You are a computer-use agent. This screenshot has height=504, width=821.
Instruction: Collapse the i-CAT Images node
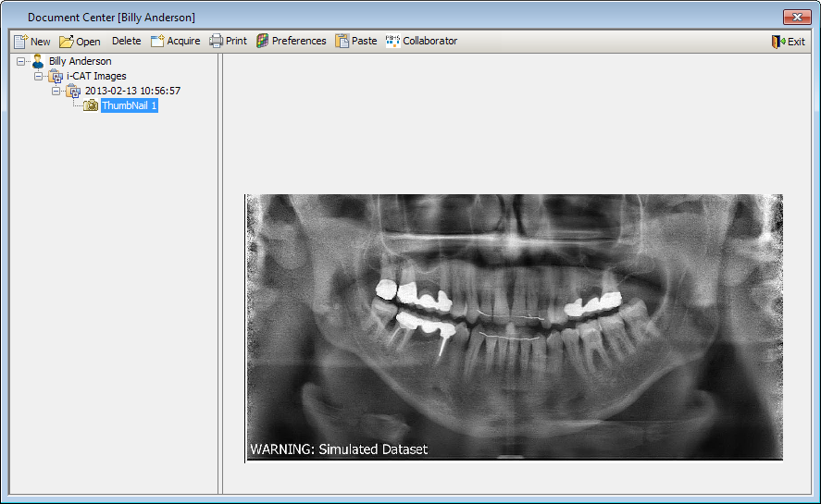coord(39,77)
